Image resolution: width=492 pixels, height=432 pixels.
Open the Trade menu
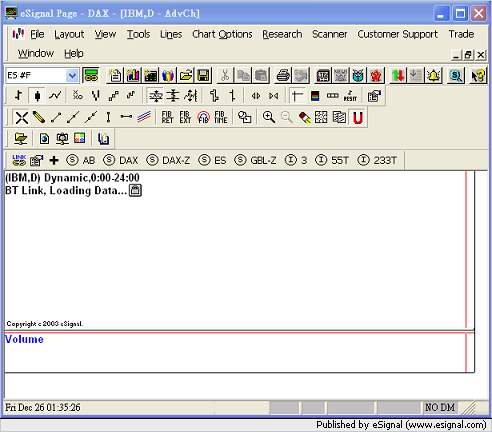(x=461, y=34)
